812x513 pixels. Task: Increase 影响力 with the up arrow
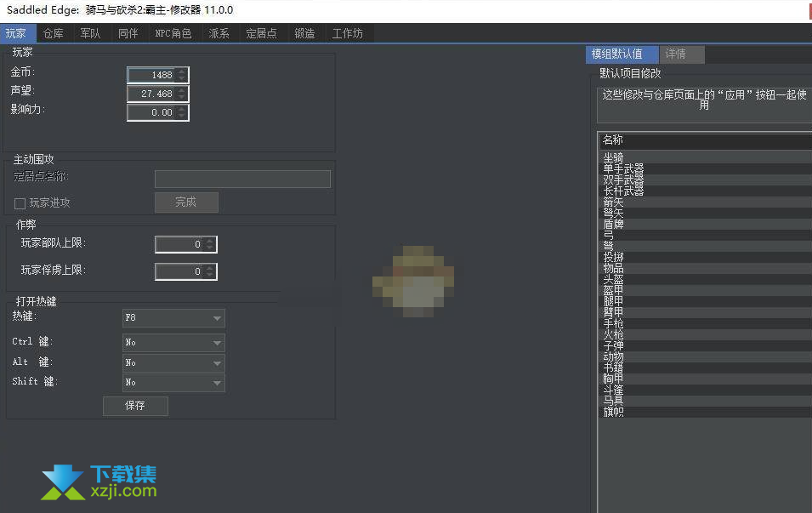click(x=181, y=109)
